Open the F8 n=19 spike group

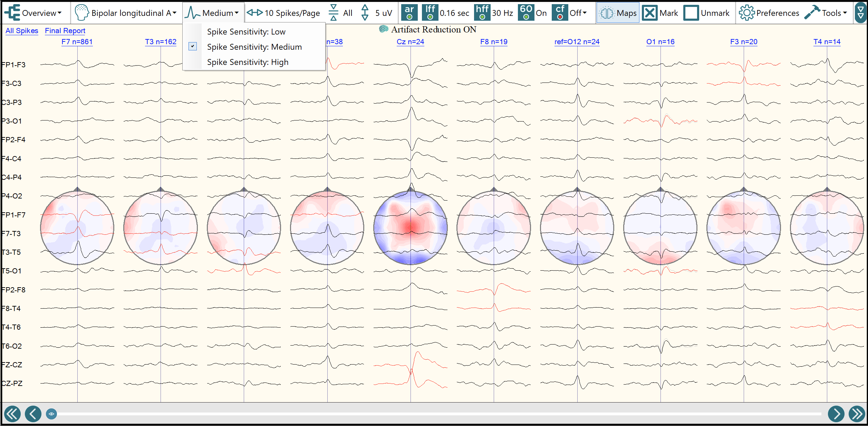494,42
